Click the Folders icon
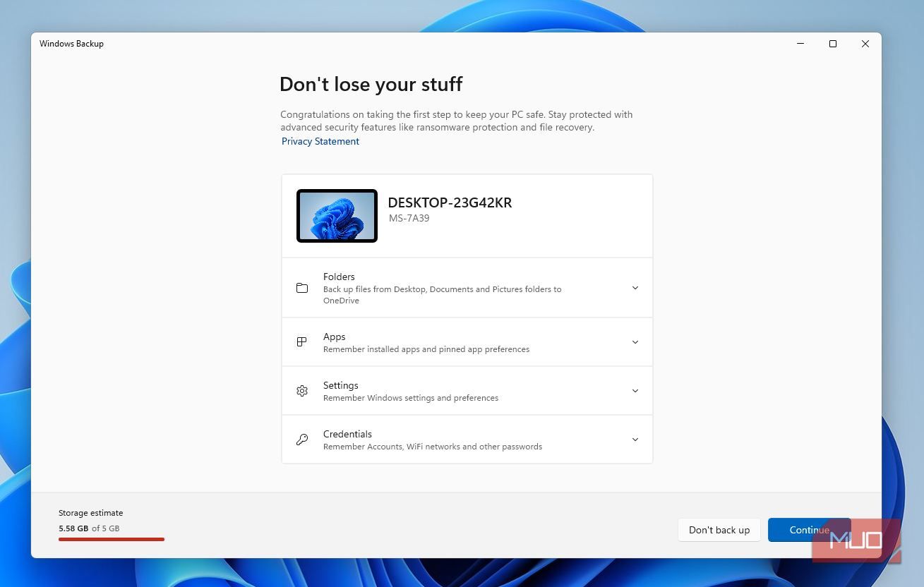This screenshot has width=924, height=587. point(302,288)
